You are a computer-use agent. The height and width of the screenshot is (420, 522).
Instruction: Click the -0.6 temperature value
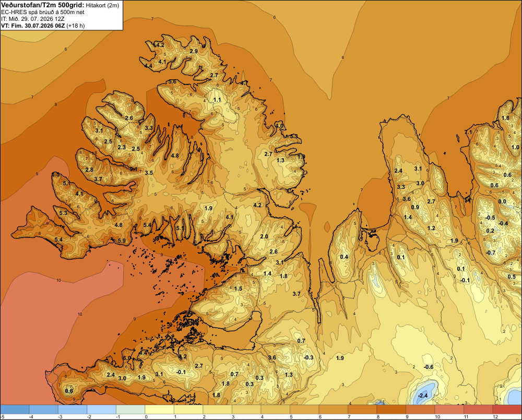tap(429, 367)
